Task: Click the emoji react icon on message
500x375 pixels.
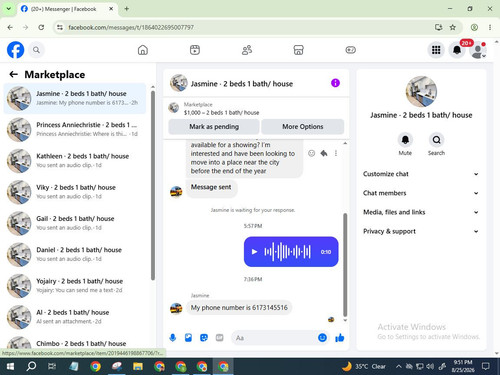Action: 311,153
